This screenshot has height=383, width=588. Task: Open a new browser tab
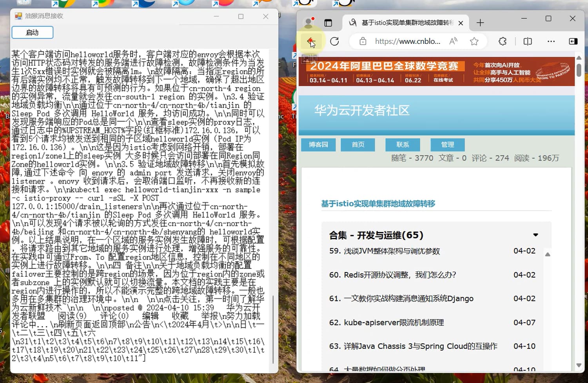pyautogui.click(x=480, y=23)
